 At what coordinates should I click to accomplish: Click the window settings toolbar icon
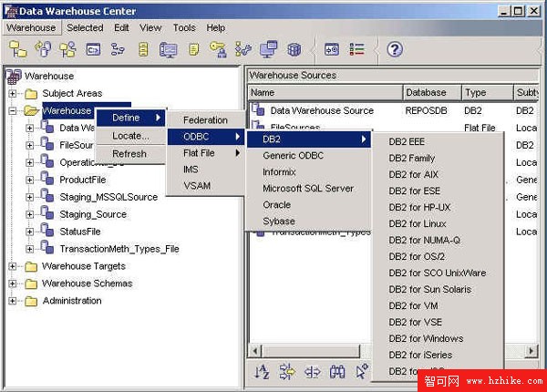(x=332, y=49)
